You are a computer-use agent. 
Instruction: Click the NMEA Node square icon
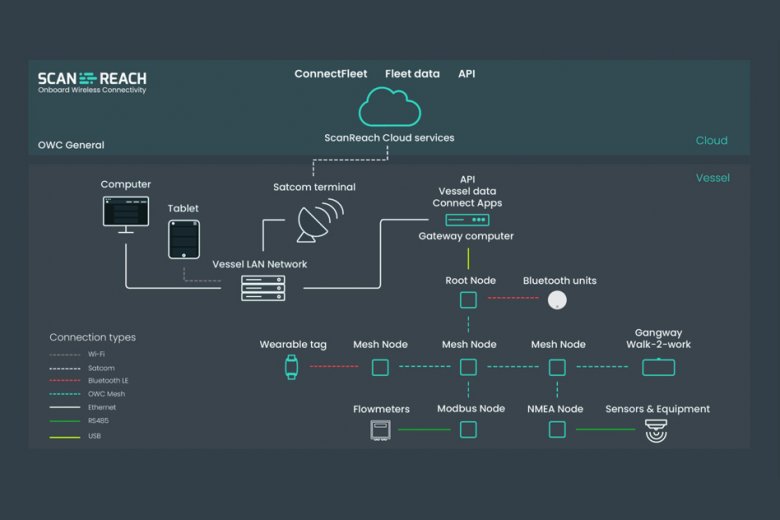557,429
